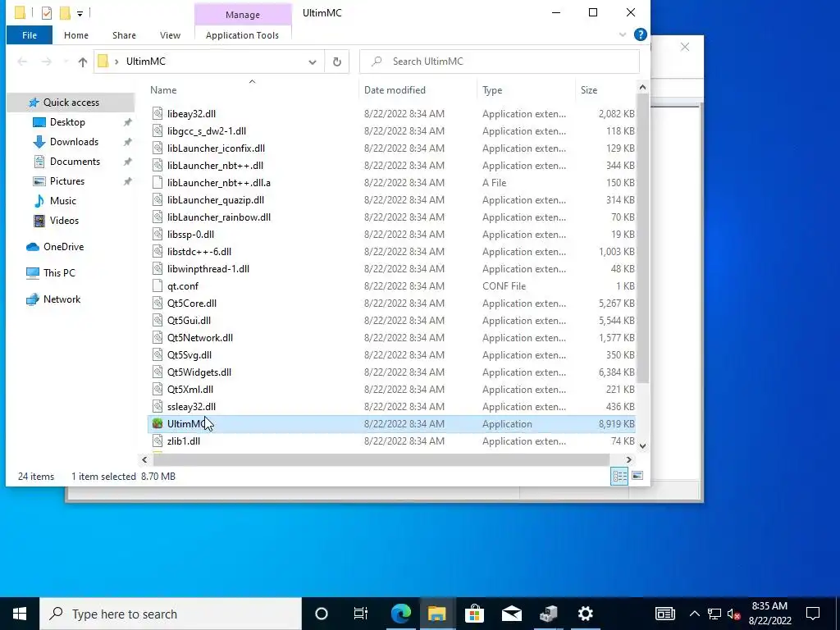Expand the address bar history dropdown
Viewport: 840px width, 630px height.
(313, 62)
